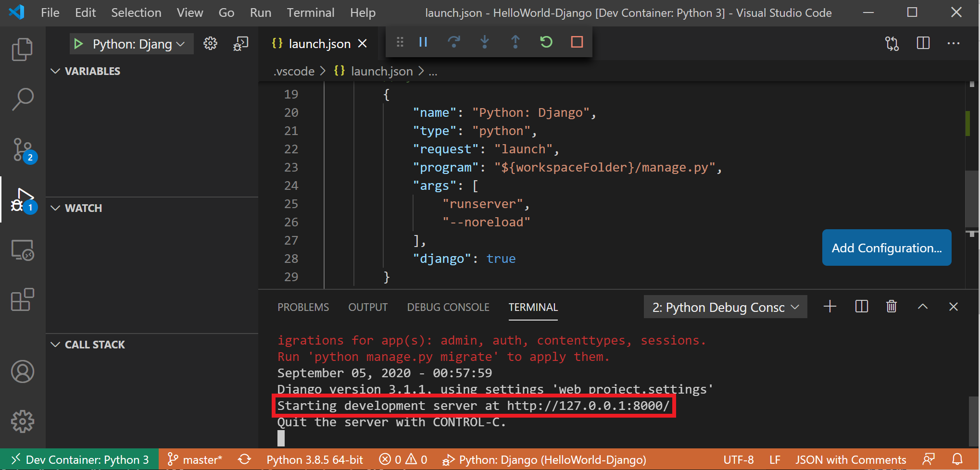The width and height of the screenshot is (980, 470).
Task: Open the Extensions view icon
Action: pyautogui.click(x=22, y=299)
